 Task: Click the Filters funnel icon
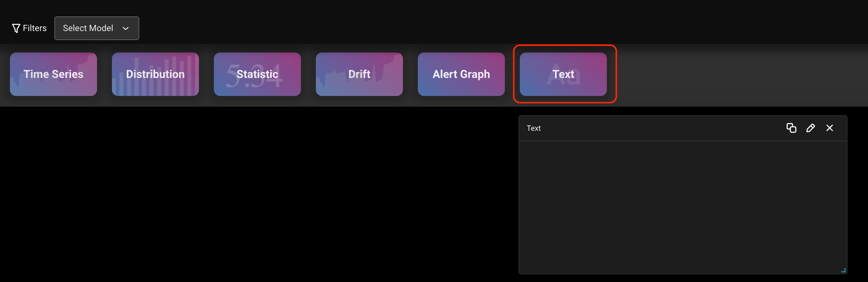point(16,28)
